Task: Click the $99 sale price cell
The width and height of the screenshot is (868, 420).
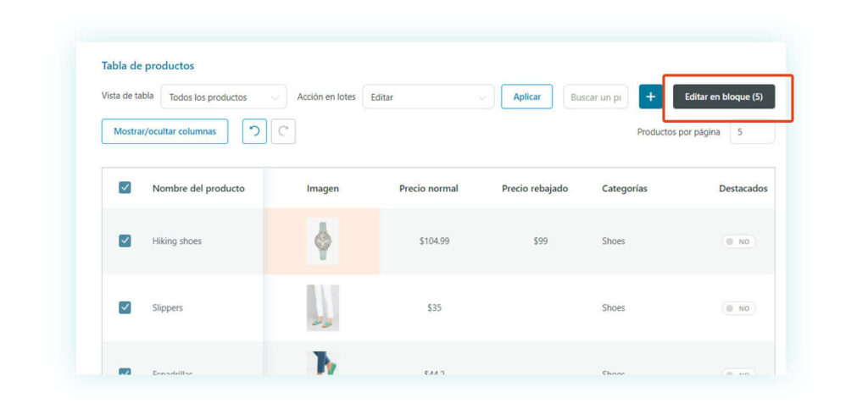Action: coord(541,241)
